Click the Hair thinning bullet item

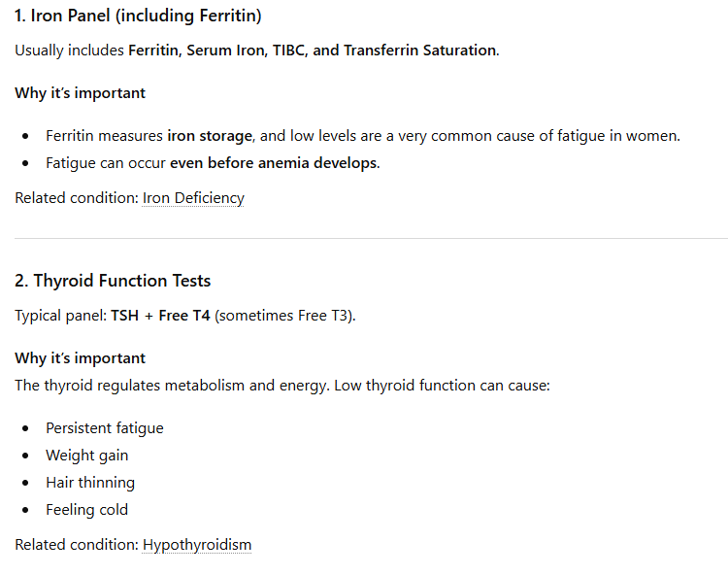[89, 483]
